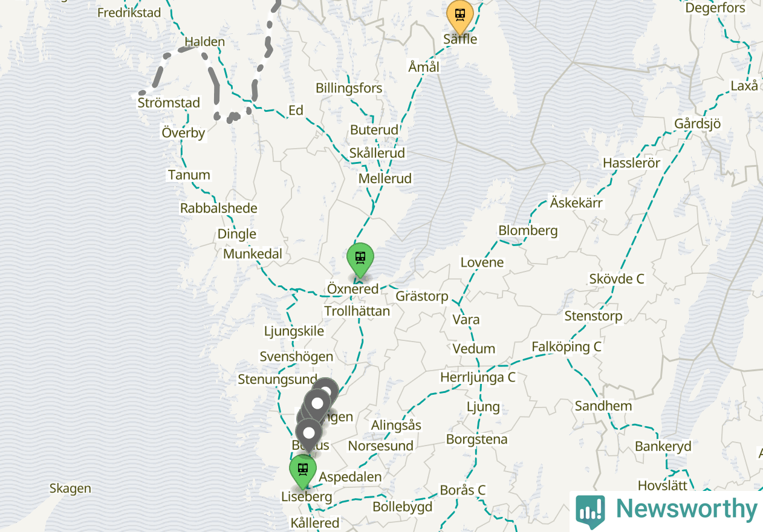Click the Newsworthy chart logo icon
763x532 pixels.
[590, 511]
